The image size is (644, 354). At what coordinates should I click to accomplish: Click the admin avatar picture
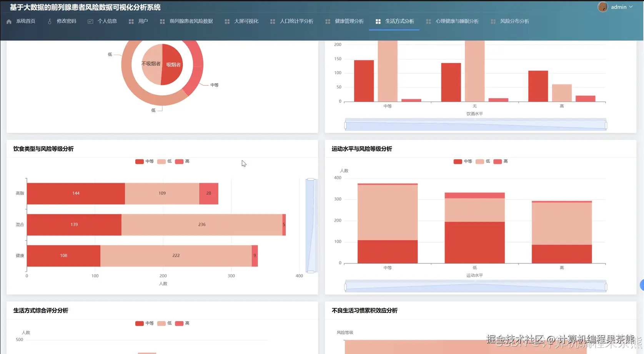click(x=602, y=7)
